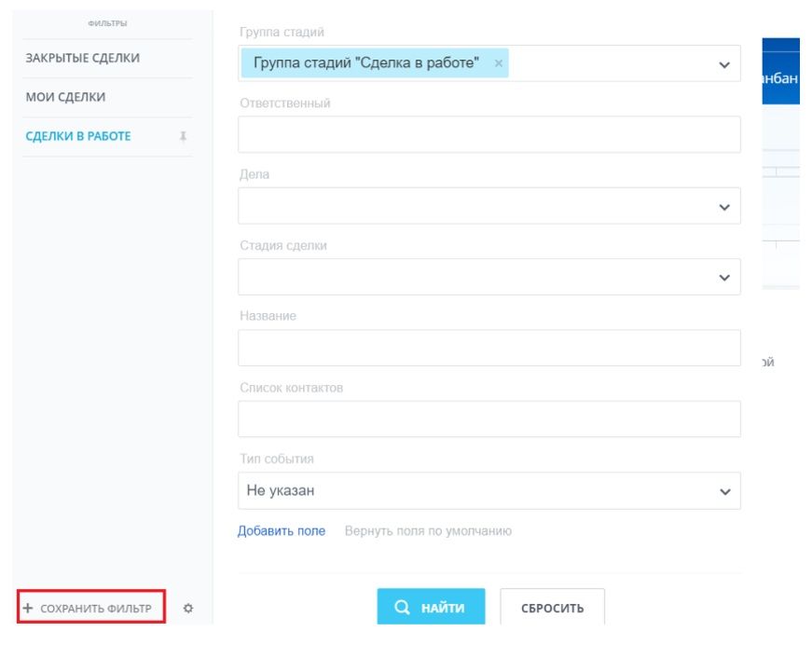
Task: Open the Дела dropdown
Action: coord(489,206)
